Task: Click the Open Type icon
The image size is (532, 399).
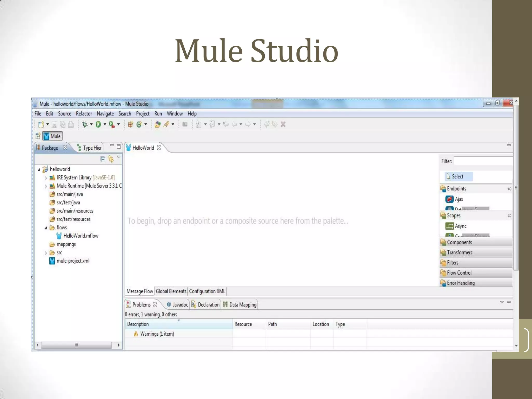Action: click(157, 124)
